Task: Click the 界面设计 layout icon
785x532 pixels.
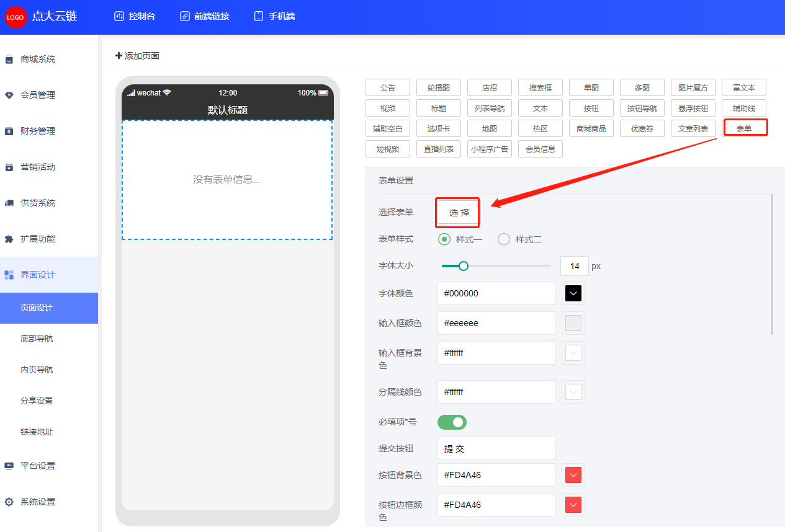Action: 9,275
